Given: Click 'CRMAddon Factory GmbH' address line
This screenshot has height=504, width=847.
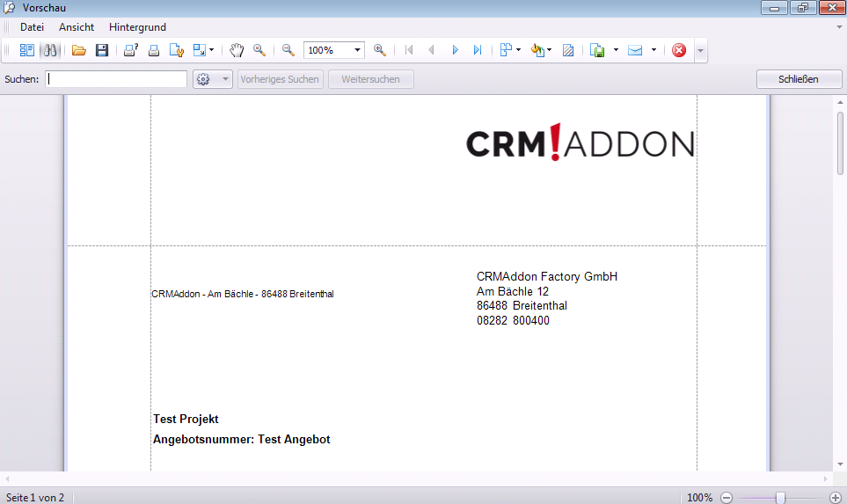Looking at the screenshot, I should [x=547, y=276].
